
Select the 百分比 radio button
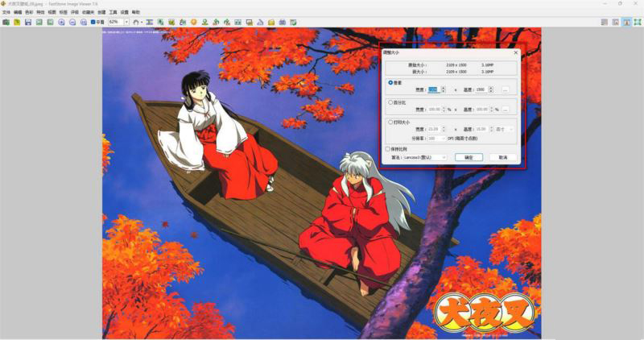click(x=390, y=102)
